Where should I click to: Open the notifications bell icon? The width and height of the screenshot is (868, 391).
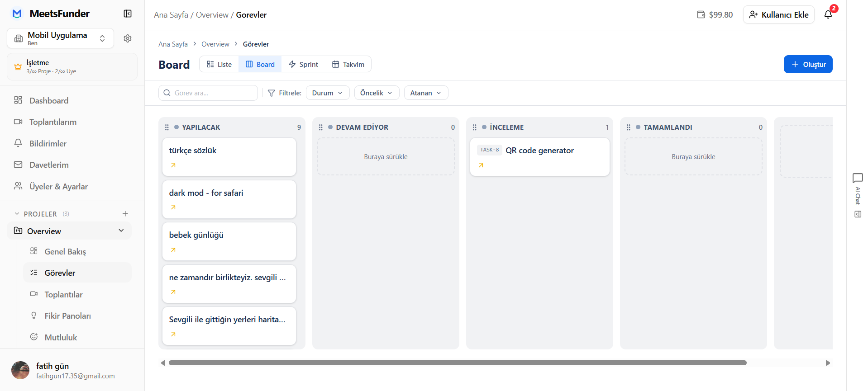828,14
